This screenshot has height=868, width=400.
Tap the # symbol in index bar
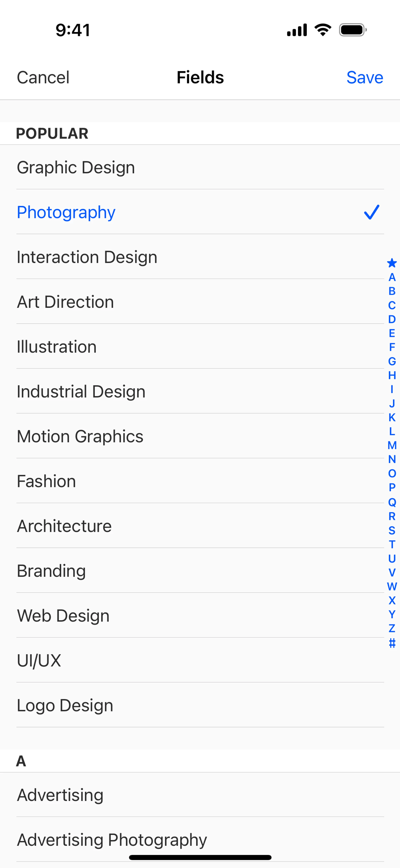point(392,643)
